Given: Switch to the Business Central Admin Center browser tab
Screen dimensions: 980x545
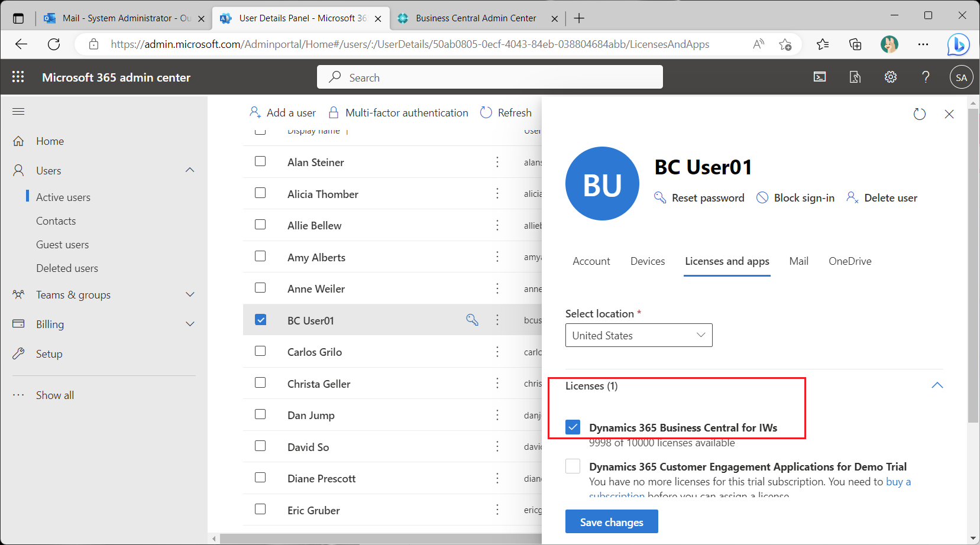Looking at the screenshot, I should (x=476, y=18).
